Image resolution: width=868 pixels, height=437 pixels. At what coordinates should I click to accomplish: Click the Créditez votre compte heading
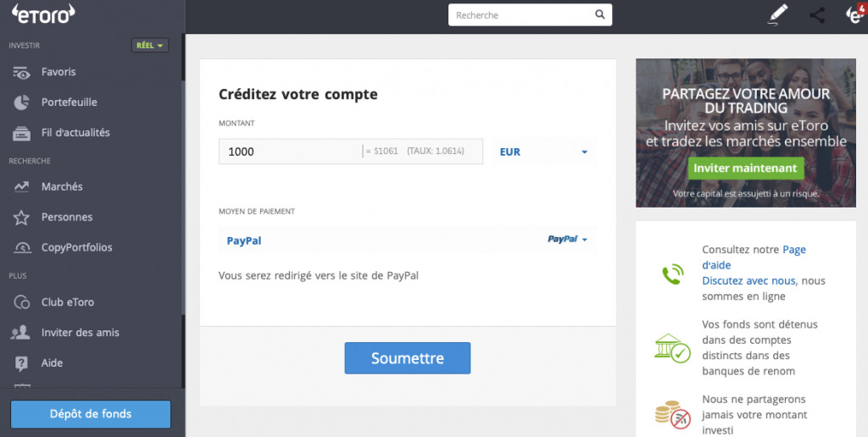coord(298,95)
